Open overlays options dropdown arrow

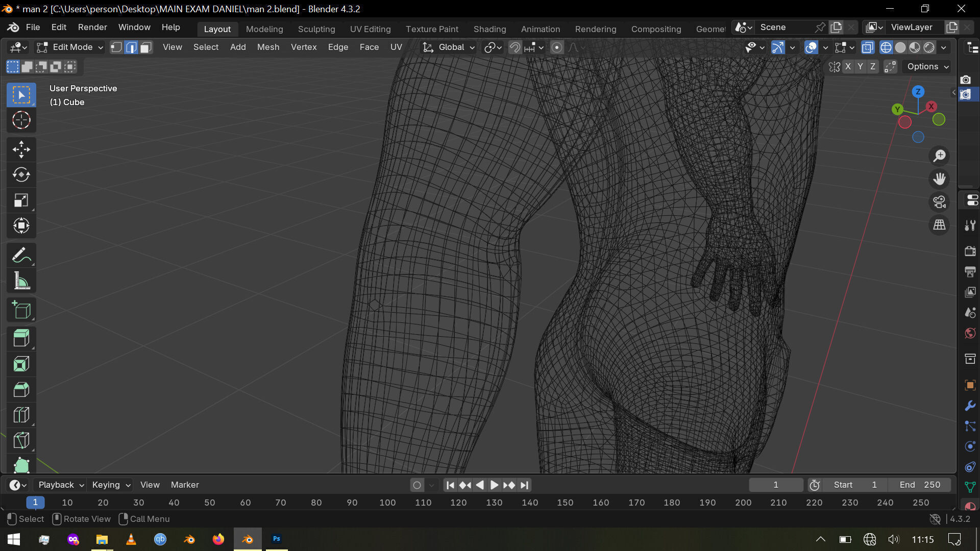tap(825, 47)
